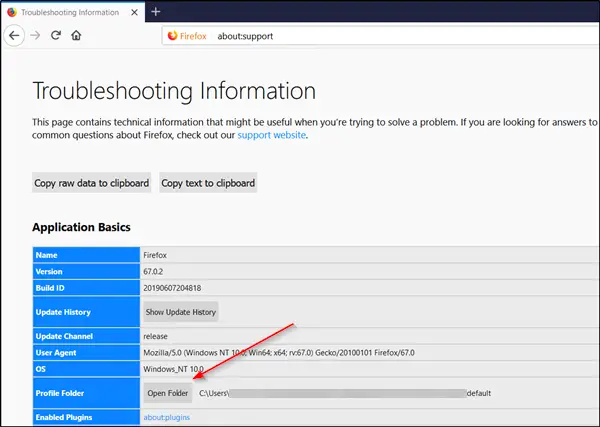Image resolution: width=600 pixels, height=427 pixels.
Task: Click the Build ID row label
Action: (x=50, y=288)
